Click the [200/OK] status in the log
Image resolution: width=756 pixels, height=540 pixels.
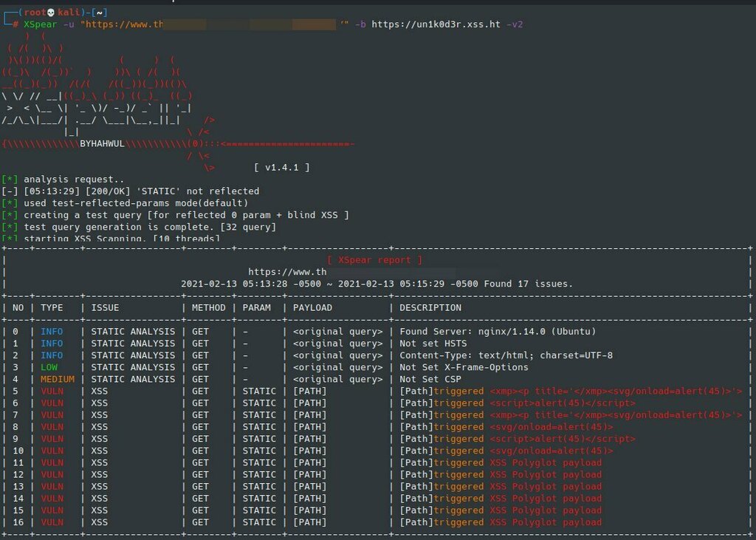108,191
